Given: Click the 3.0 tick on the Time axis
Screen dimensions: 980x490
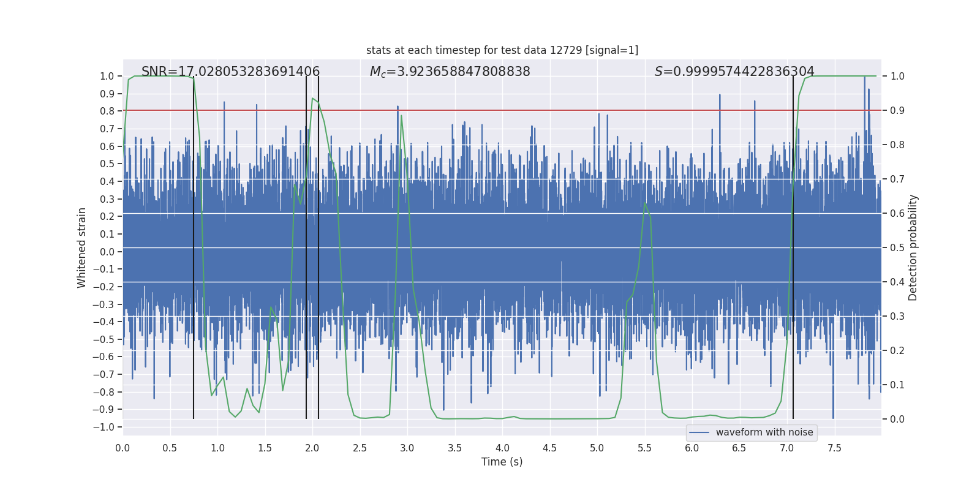Looking at the screenshot, I should pos(407,448).
